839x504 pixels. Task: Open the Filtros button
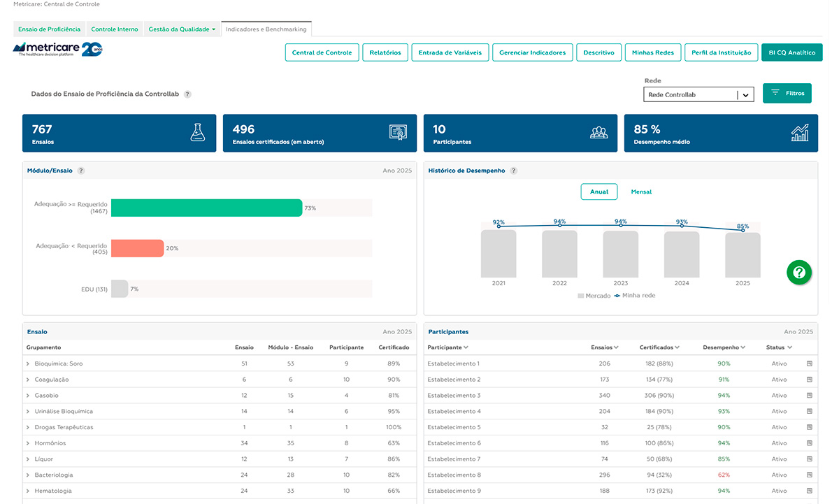[787, 93]
